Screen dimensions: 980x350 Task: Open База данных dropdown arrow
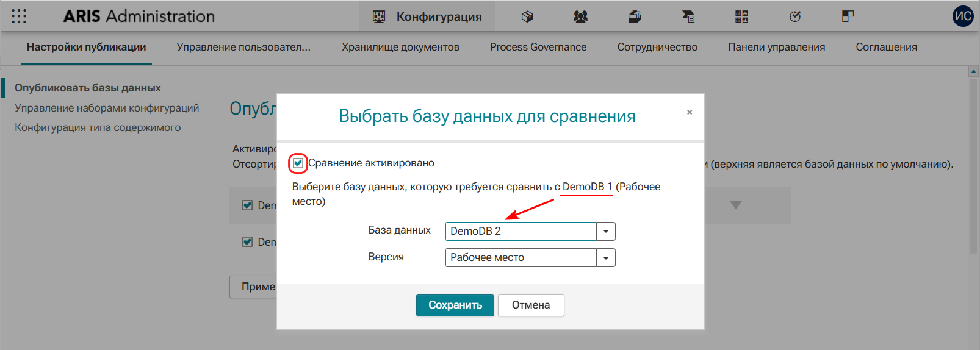click(606, 231)
